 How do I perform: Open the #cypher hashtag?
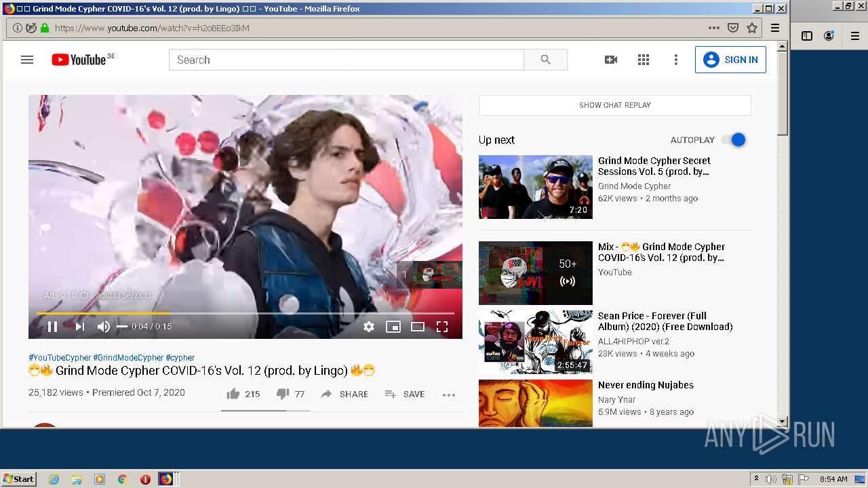click(180, 357)
